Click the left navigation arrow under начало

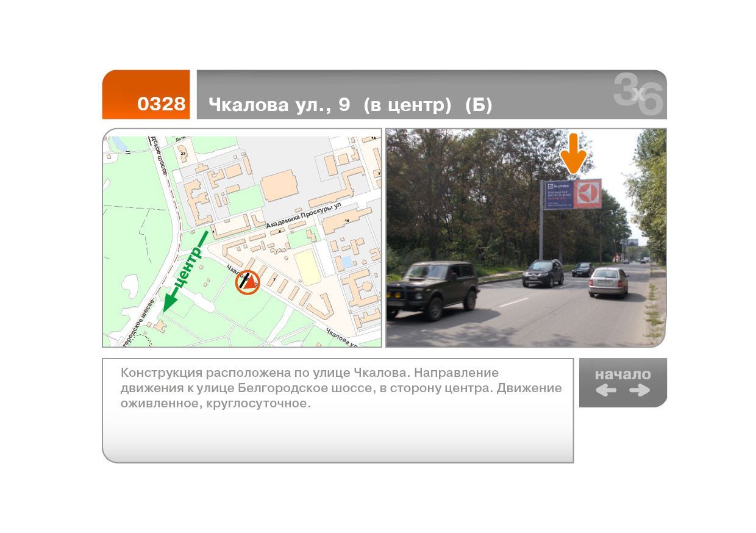pos(606,391)
